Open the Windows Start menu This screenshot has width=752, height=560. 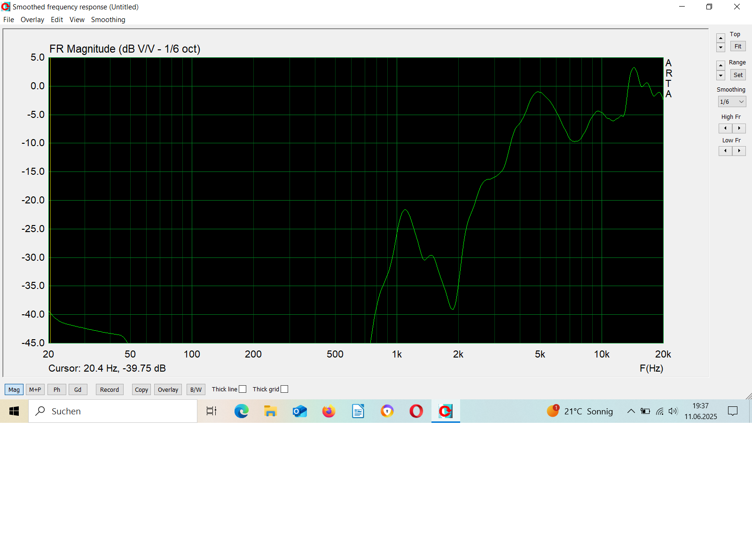pos(14,411)
